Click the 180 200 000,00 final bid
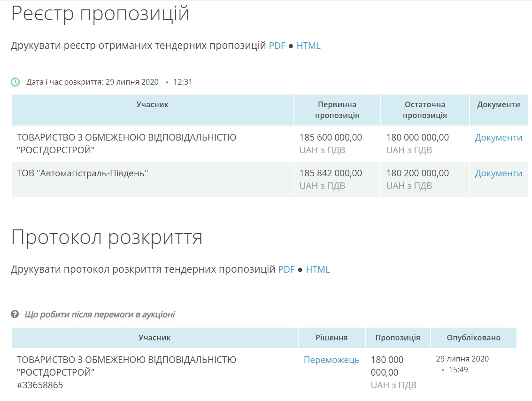This screenshot has width=532, height=401. click(x=417, y=173)
